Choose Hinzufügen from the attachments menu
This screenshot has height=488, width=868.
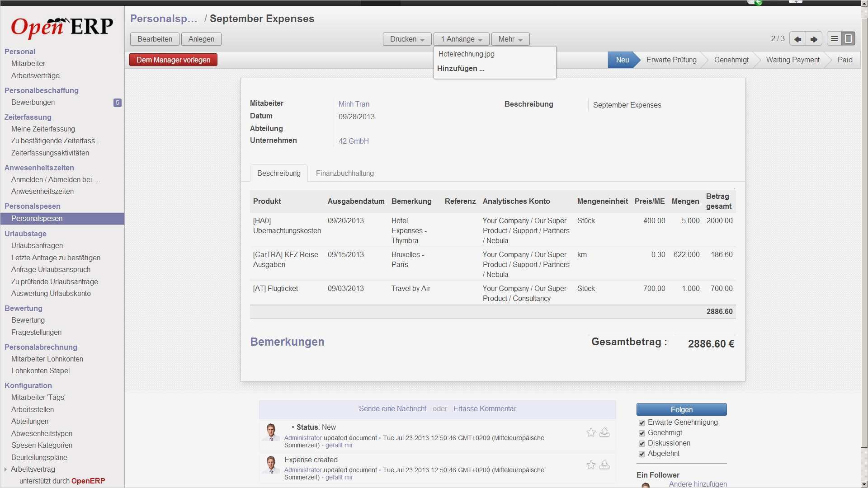[x=461, y=68]
